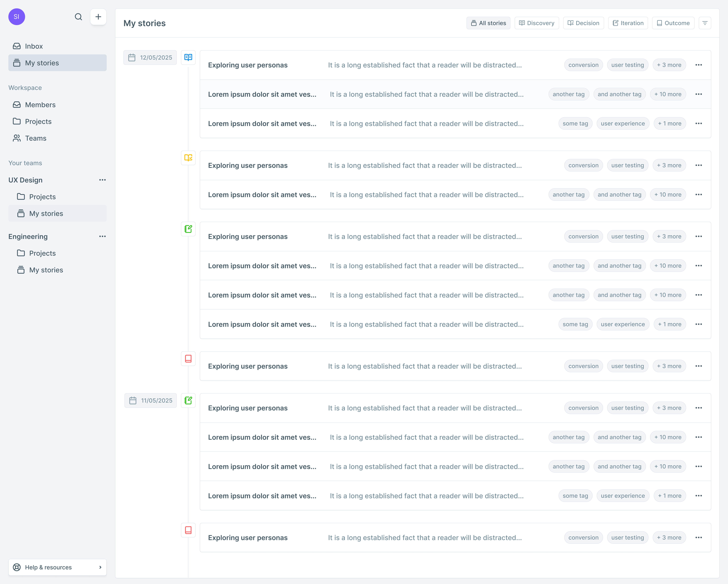The width and height of the screenshot is (728, 584).
Task: Click the plus create button
Action: pyautogui.click(x=98, y=17)
